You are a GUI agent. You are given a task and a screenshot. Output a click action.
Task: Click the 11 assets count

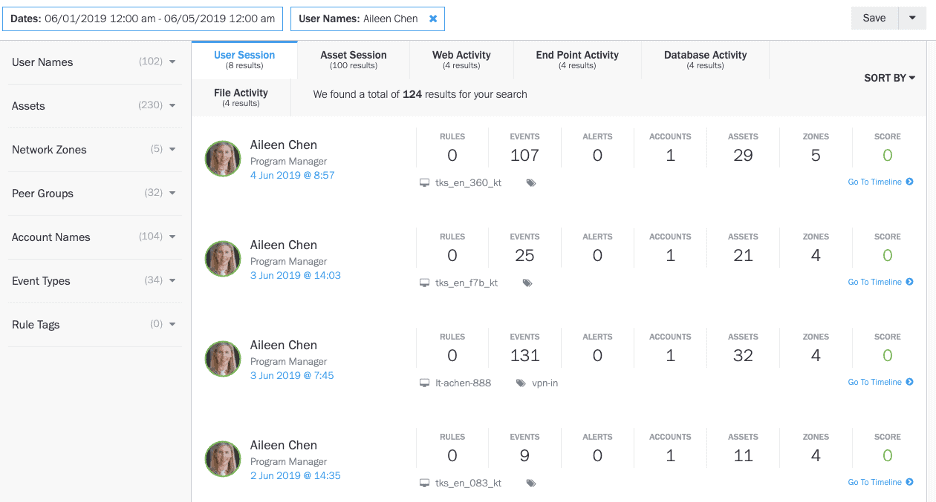pos(743,455)
